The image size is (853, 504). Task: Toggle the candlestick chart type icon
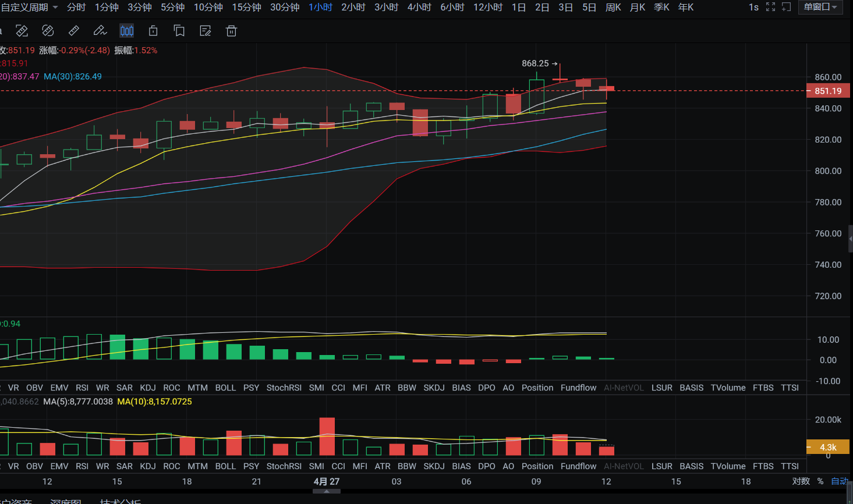[x=126, y=31]
